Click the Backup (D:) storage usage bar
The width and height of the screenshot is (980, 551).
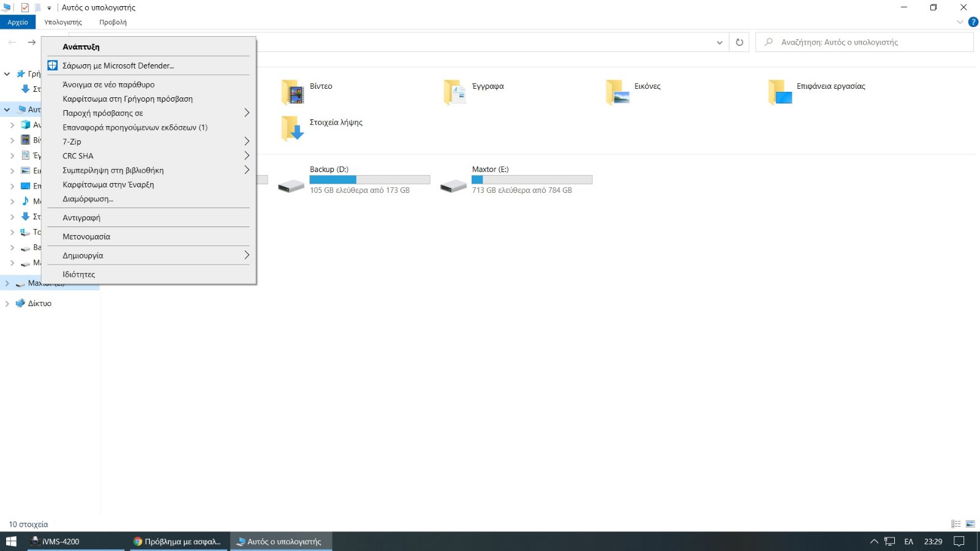[x=369, y=179]
